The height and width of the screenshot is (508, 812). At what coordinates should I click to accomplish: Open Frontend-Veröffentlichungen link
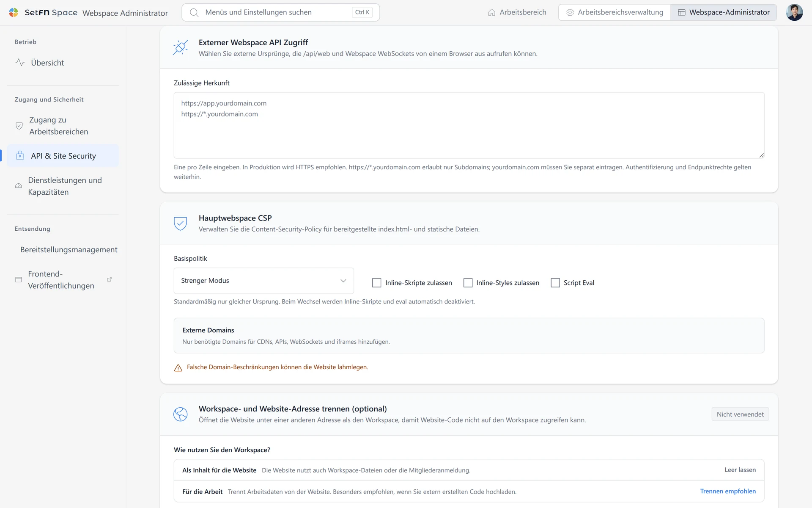63,280
